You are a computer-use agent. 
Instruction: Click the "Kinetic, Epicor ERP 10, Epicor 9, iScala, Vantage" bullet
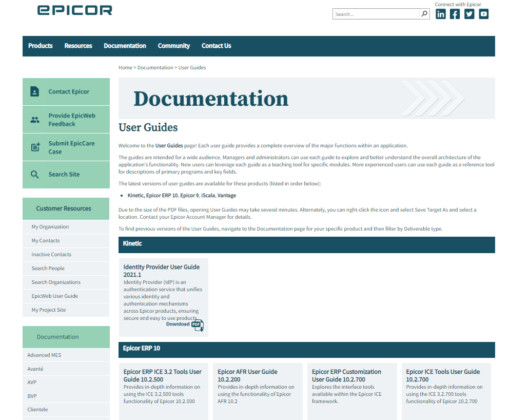(182, 195)
